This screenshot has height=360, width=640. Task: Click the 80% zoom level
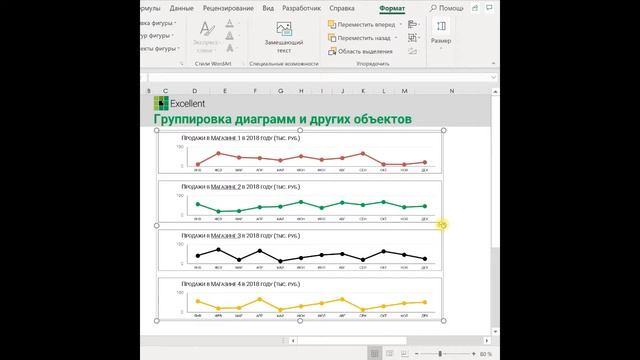[x=486, y=354]
